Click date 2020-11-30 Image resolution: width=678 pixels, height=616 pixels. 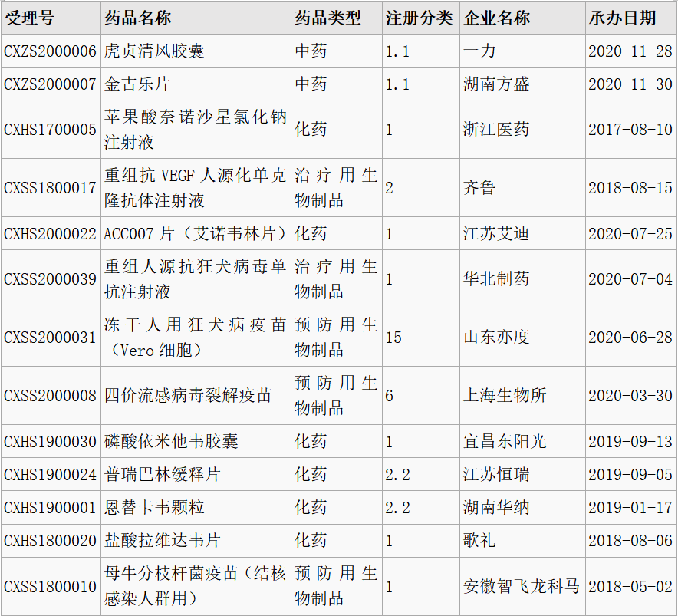[630, 84]
